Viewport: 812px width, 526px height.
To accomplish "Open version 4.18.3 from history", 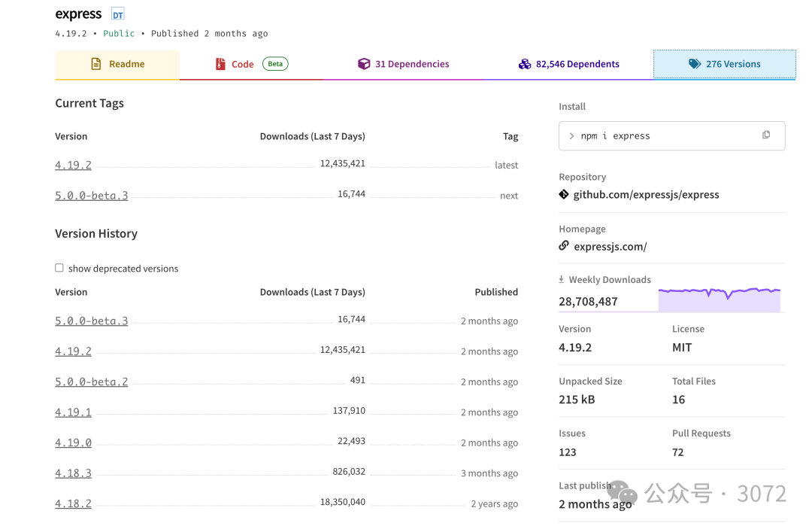I will pyautogui.click(x=73, y=473).
